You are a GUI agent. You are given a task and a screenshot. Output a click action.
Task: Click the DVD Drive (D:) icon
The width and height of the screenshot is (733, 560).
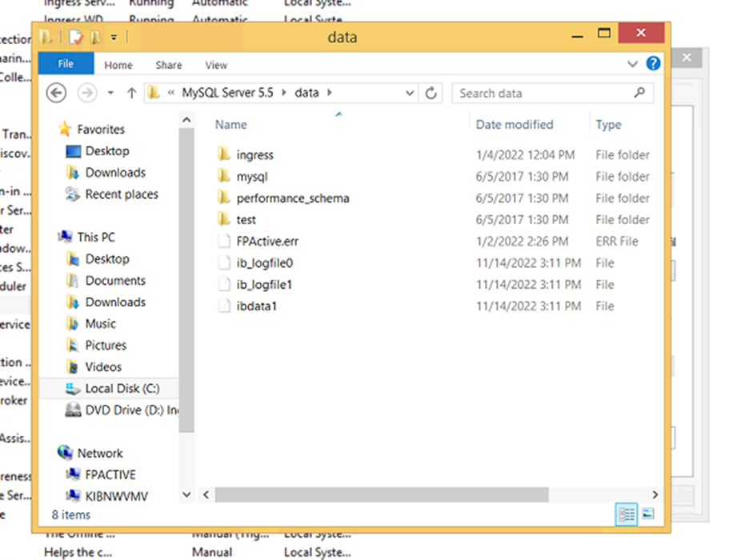(x=73, y=410)
